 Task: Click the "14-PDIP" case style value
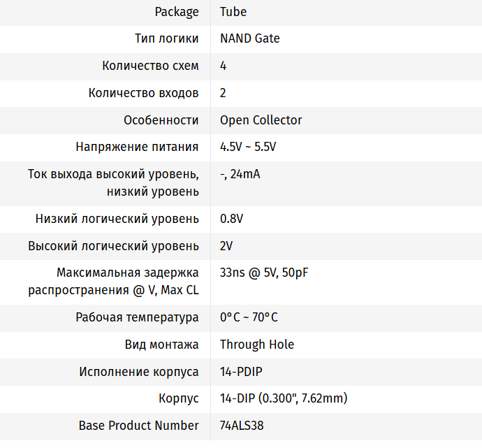tap(241, 372)
